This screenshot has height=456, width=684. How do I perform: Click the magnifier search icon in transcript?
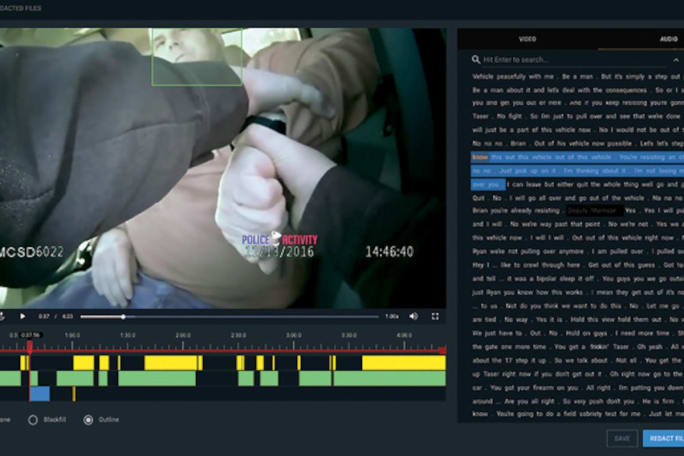click(475, 60)
